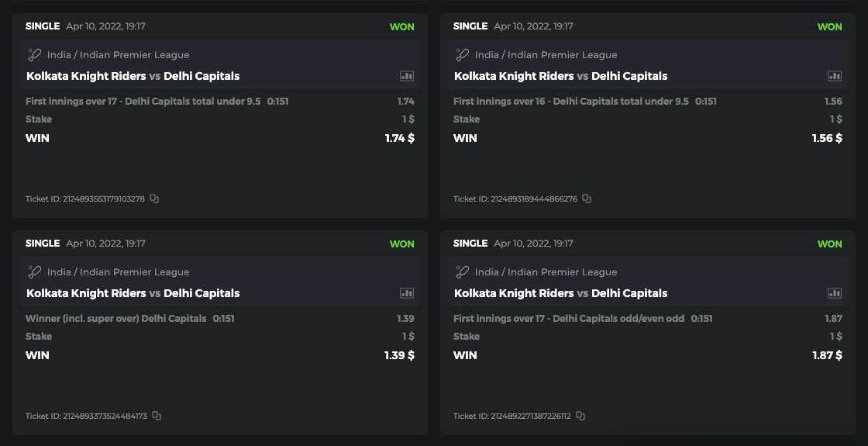Open match statistics icon on Winner bet card
Screen dimensions: 868x446
click(407, 293)
